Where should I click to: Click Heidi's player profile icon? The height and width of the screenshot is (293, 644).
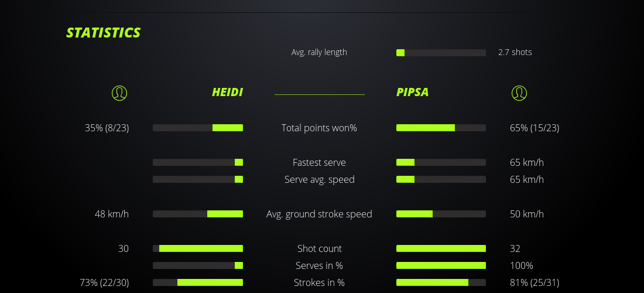click(x=119, y=93)
